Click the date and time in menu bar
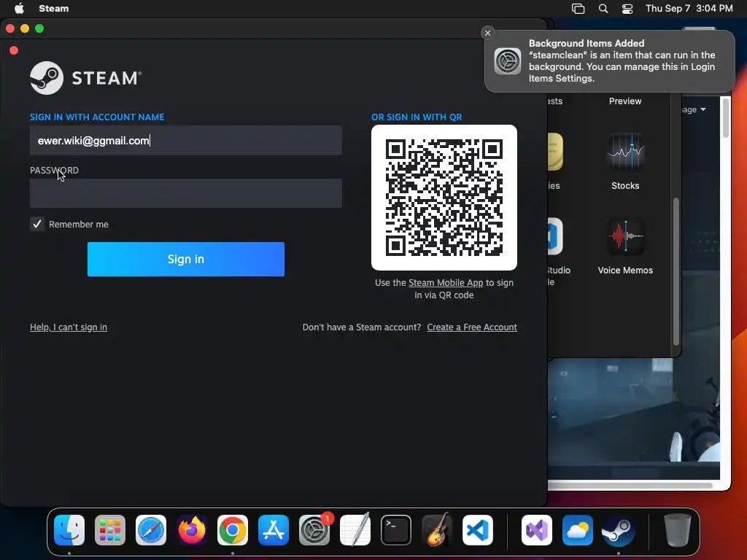 (689, 8)
